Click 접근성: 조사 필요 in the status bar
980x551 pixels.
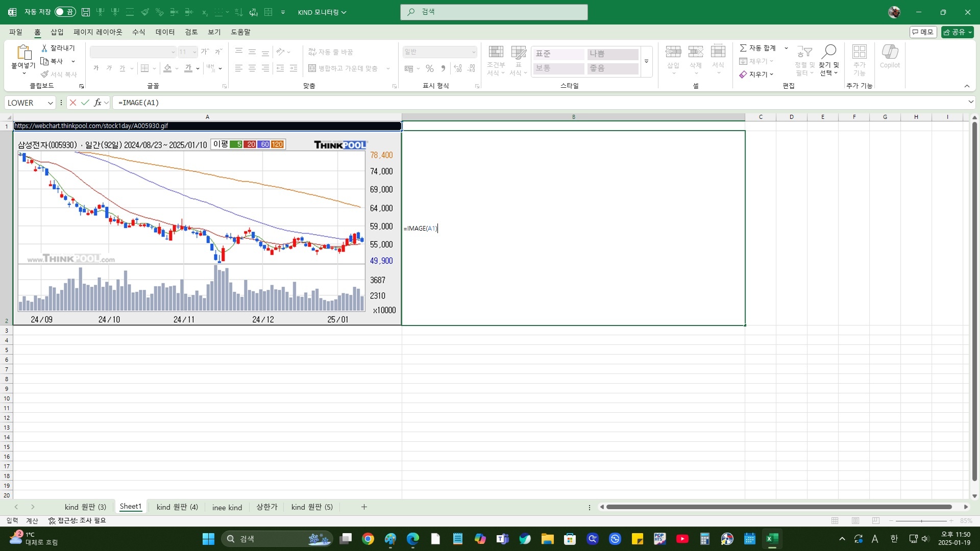pyautogui.click(x=77, y=521)
